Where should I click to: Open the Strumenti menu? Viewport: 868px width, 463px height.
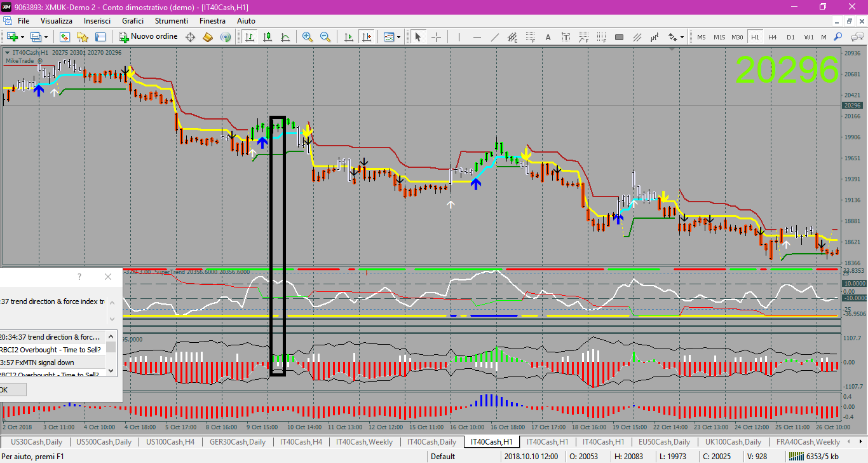point(172,21)
